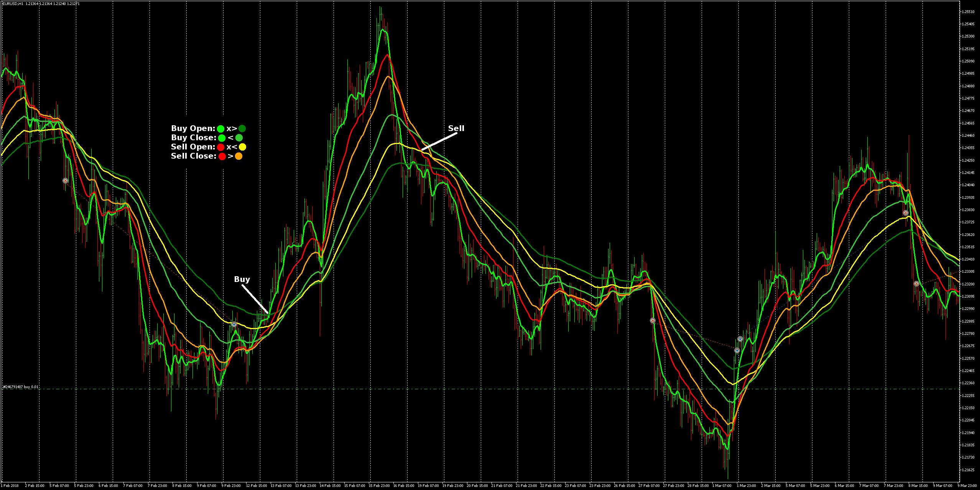980x490 pixels.
Task: Click the '21 Feb 23:00' time axis label
Action: pyautogui.click(x=526, y=486)
